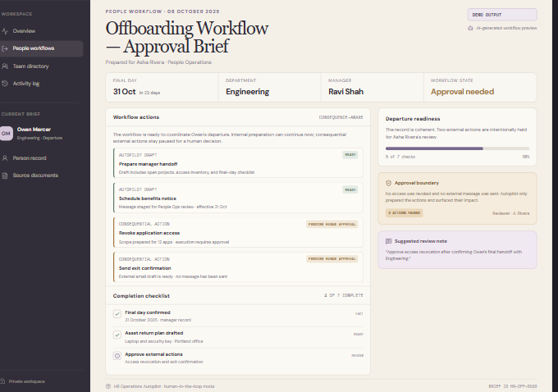558x392 pixels.
Task: Click the DEMO OUTPUT button
Action: [502, 15]
